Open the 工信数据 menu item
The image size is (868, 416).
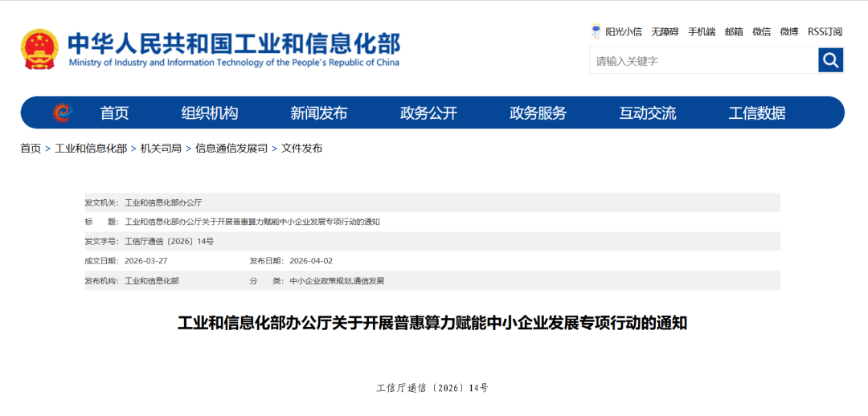click(757, 113)
